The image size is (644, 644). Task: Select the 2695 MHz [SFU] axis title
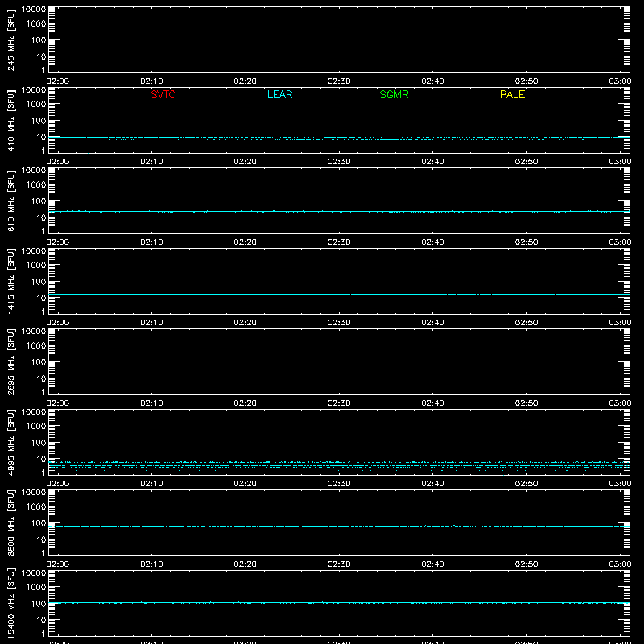[x=10, y=361]
